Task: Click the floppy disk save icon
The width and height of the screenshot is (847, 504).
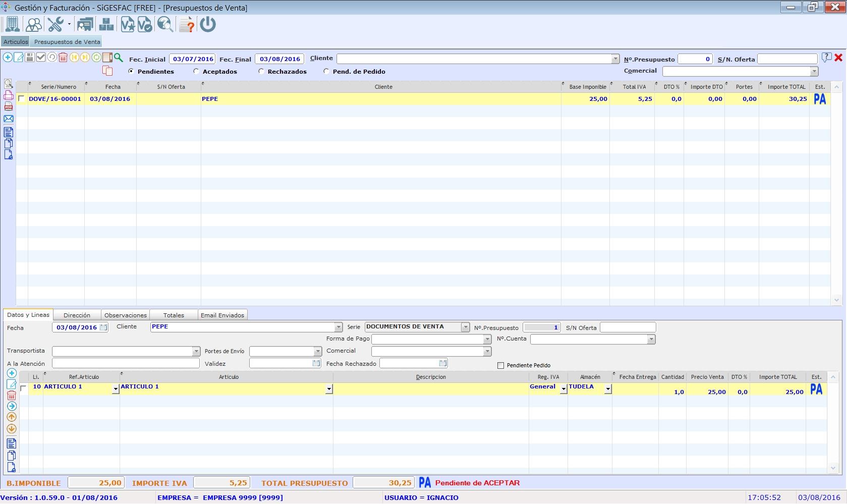Action: (x=30, y=58)
